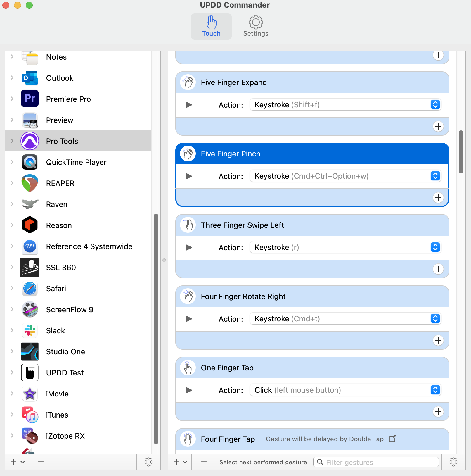This screenshot has height=476, width=471.
Task: Select the Five Finger Expand gesture header
Action: click(x=312, y=82)
